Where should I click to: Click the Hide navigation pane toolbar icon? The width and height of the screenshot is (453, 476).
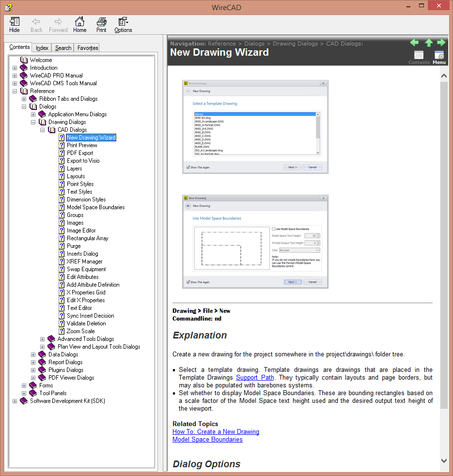(14, 25)
